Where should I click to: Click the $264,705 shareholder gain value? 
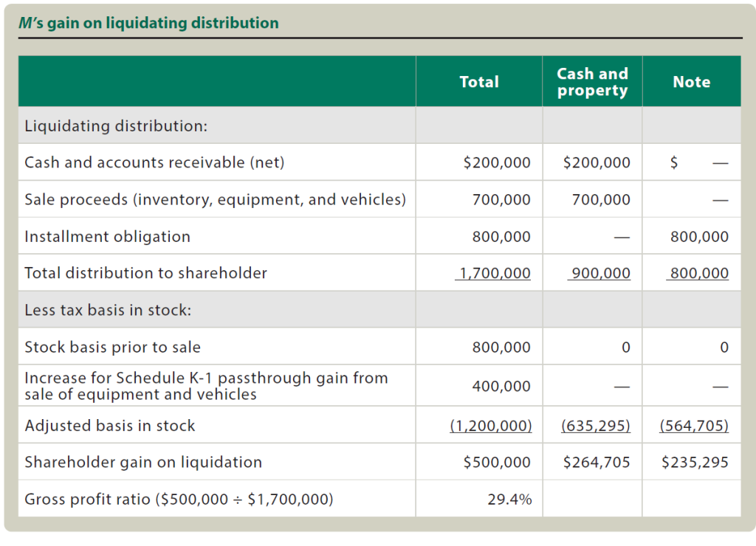[597, 462]
